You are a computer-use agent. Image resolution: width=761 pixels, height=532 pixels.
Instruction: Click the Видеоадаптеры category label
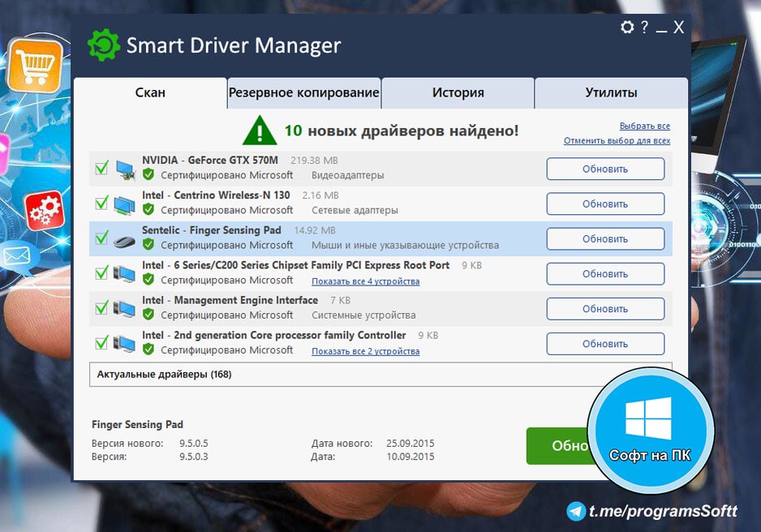(x=347, y=175)
